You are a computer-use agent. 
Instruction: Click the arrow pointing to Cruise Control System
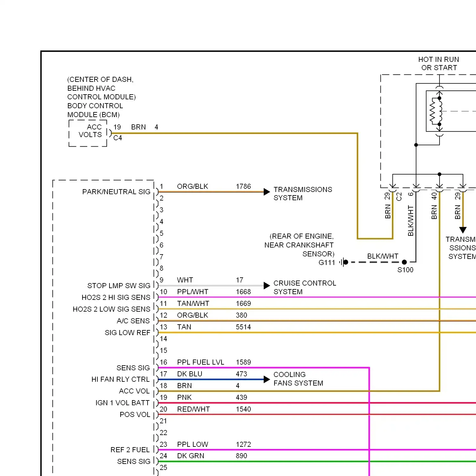coord(267,286)
